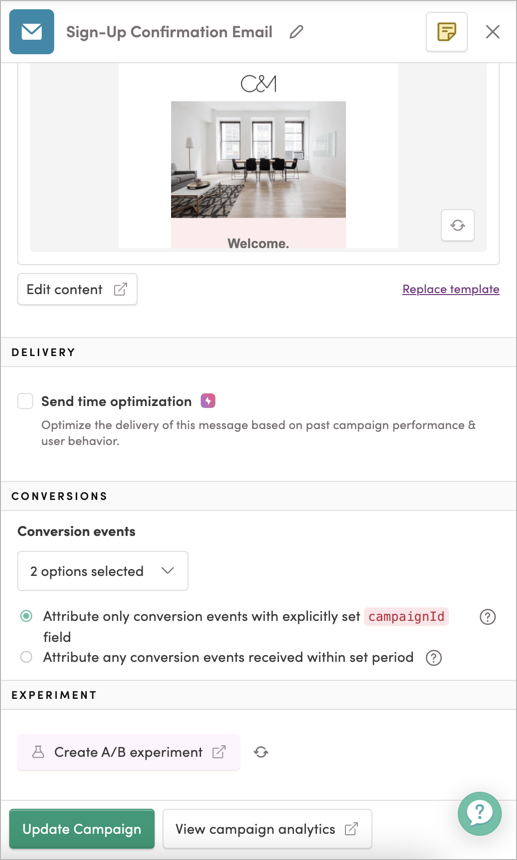Expand the dropdown chevron beside 2 options selected
Image resolution: width=517 pixels, height=860 pixels.
point(168,571)
